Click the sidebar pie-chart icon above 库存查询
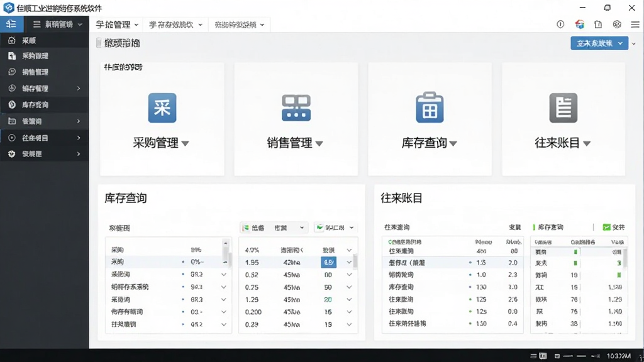Image resolution: width=644 pixels, height=362 pixels. click(x=12, y=88)
